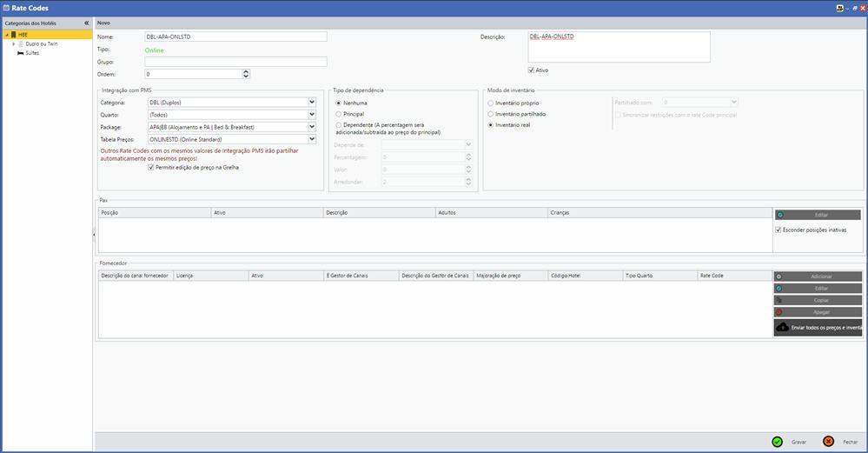Select Suites in the hotel categories tree

pos(32,52)
